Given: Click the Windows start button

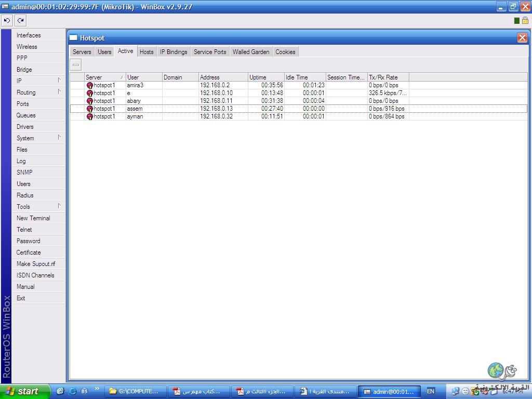Looking at the screenshot, I should [25, 391].
